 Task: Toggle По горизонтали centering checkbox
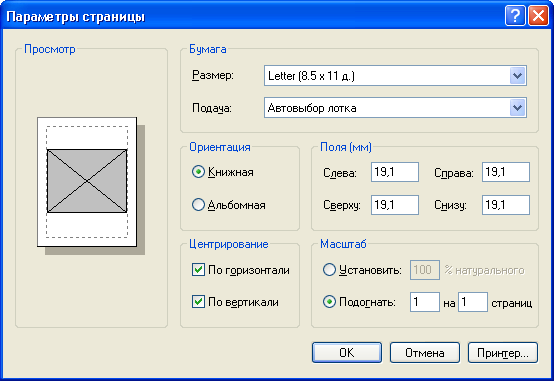(x=198, y=270)
